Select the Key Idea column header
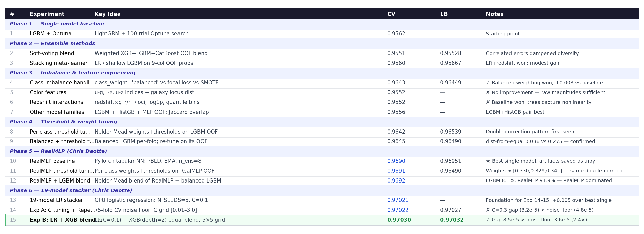Viewport: 644px width, 234px height. tap(107, 14)
